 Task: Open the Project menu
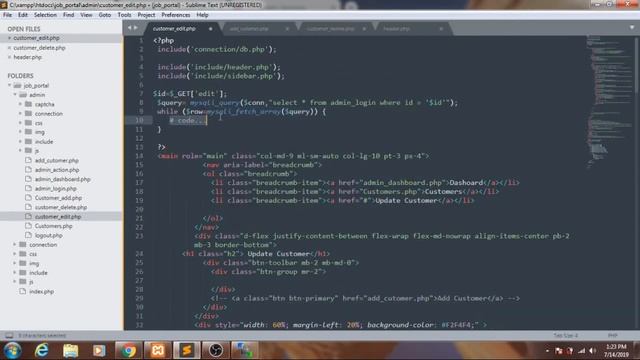point(146,15)
